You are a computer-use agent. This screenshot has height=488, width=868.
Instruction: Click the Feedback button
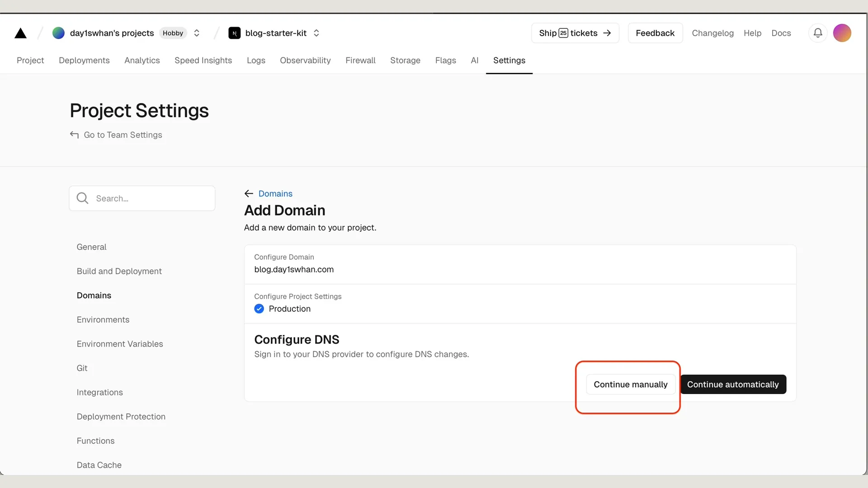tap(655, 33)
